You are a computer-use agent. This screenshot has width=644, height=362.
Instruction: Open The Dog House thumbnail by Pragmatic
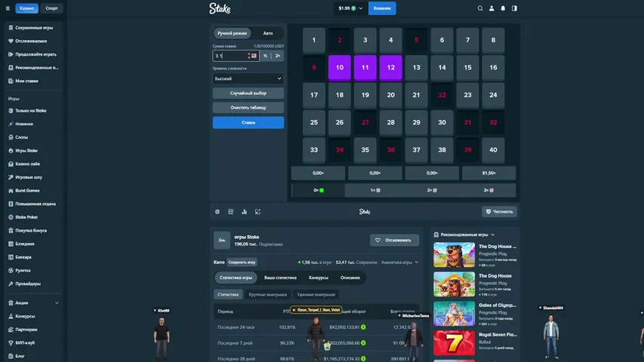point(454,284)
